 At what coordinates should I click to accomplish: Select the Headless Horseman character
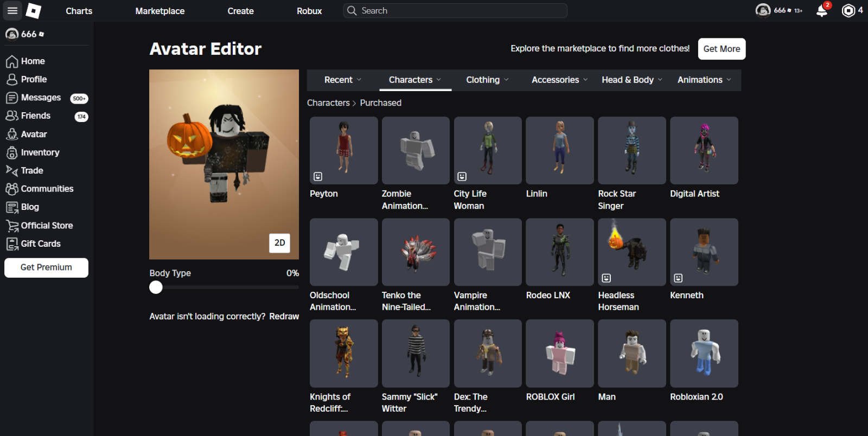pyautogui.click(x=631, y=252)
